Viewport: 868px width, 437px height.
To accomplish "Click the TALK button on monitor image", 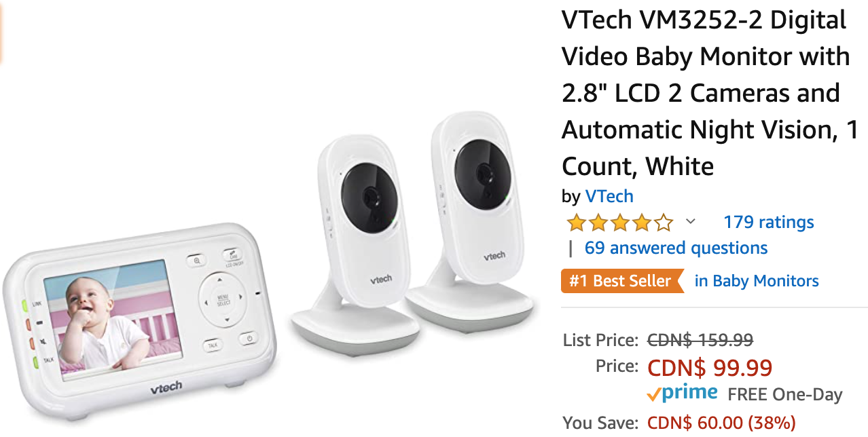I will coord(213,345).
